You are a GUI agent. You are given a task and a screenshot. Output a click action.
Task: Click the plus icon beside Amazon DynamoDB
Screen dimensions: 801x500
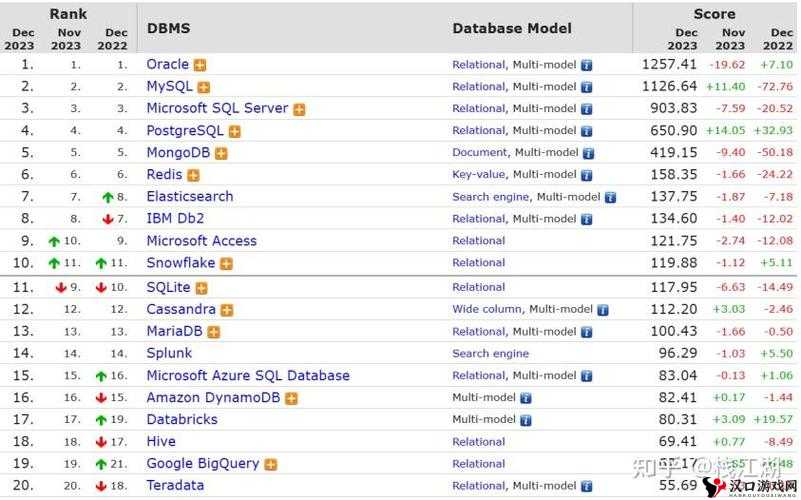291,398
